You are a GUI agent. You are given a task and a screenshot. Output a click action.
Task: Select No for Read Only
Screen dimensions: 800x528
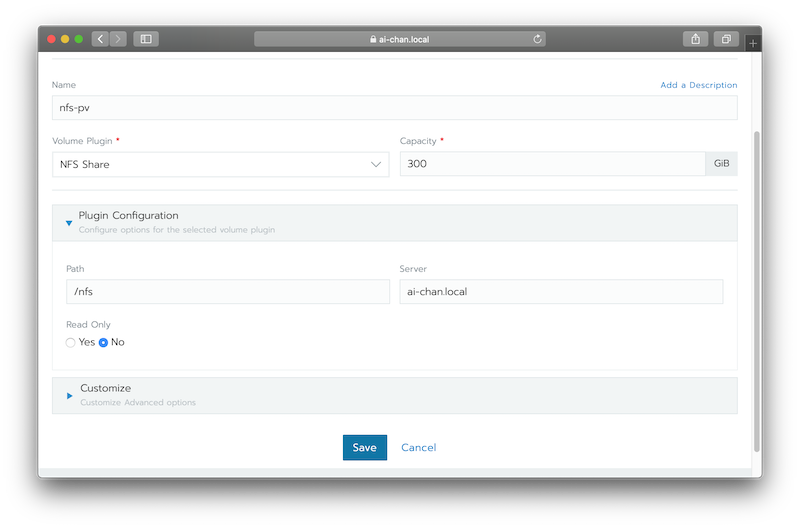[x=103, y=342]
